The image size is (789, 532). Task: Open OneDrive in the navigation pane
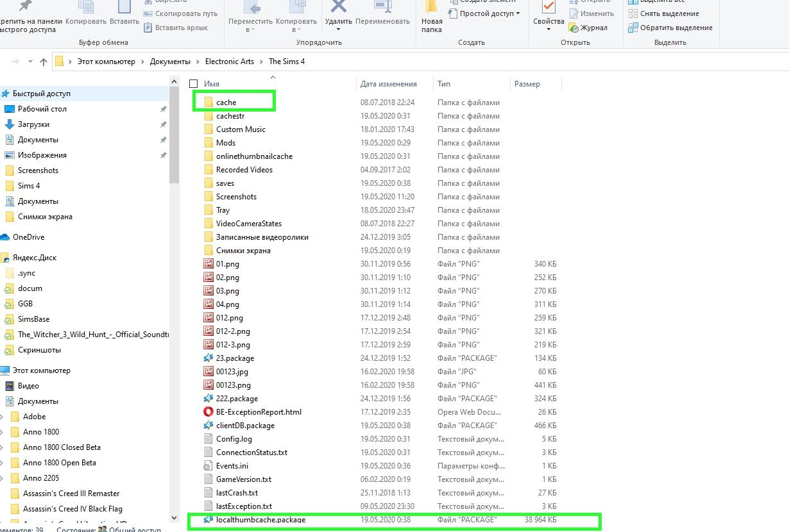28,237
